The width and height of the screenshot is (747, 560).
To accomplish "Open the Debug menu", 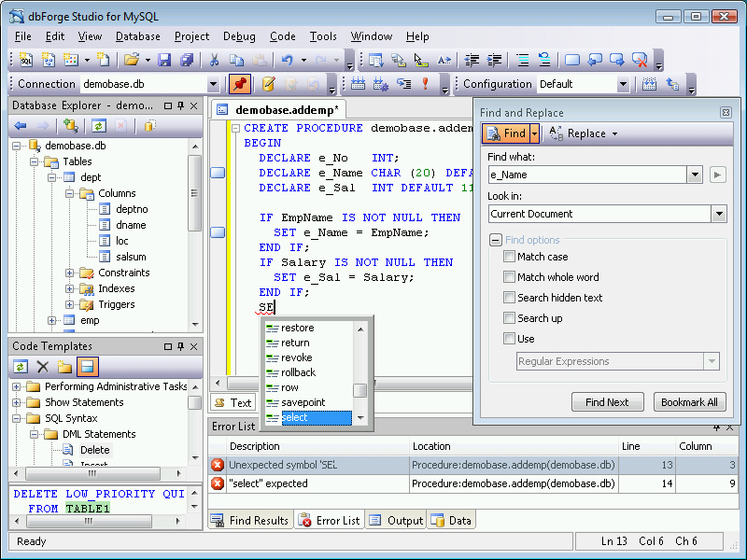I will click(x=239, y=36).
